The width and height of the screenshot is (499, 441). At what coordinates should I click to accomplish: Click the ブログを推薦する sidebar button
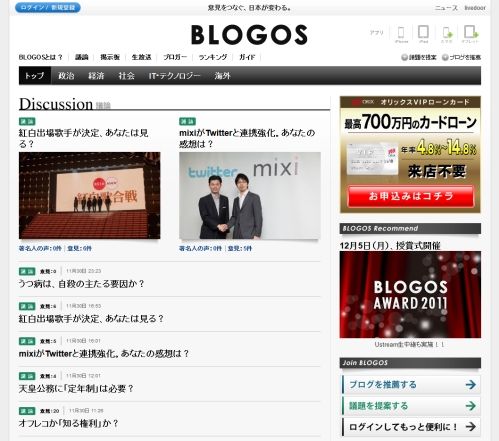click(411, 385)
